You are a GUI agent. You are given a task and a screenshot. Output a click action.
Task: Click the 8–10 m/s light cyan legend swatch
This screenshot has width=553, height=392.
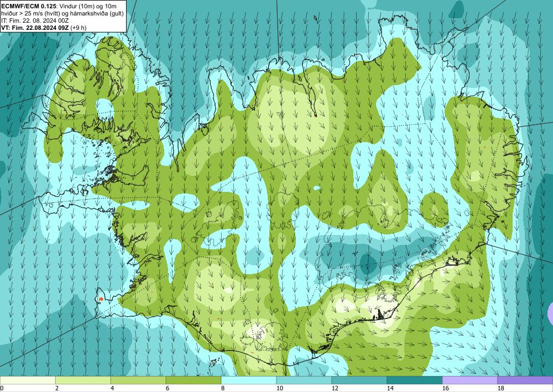point(249,380)
